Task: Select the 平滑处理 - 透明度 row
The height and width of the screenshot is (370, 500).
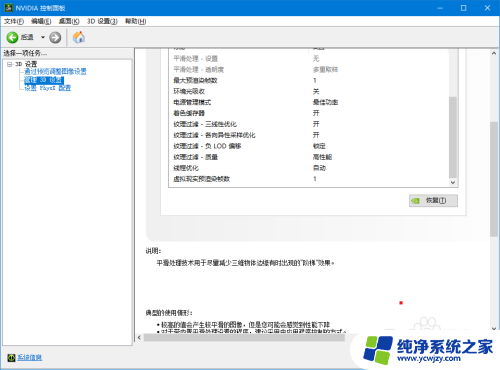Action: 309,70
